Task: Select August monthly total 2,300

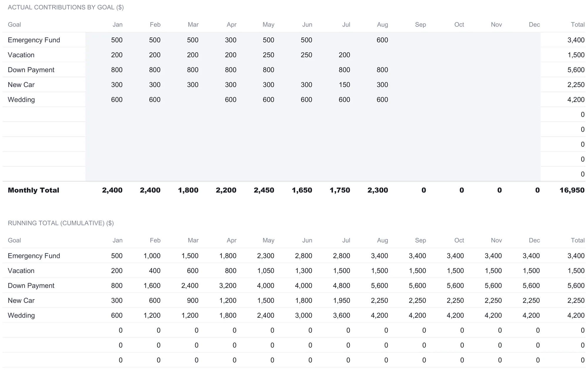Action: click(x=378, y=190)
